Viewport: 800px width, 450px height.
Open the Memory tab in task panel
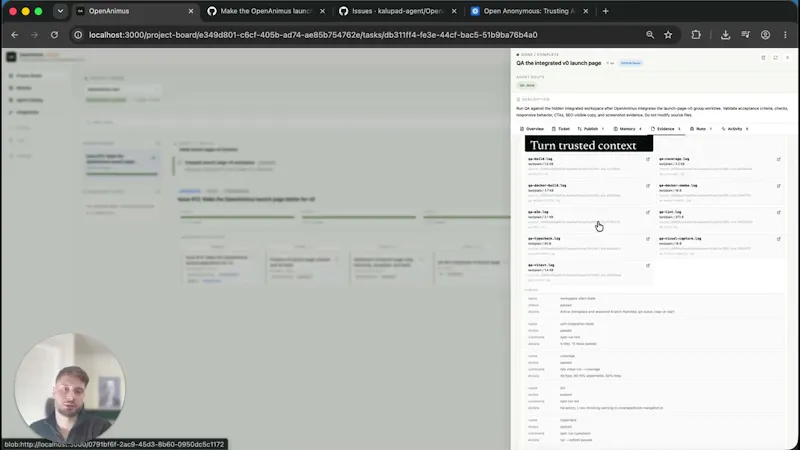point(627,129)
